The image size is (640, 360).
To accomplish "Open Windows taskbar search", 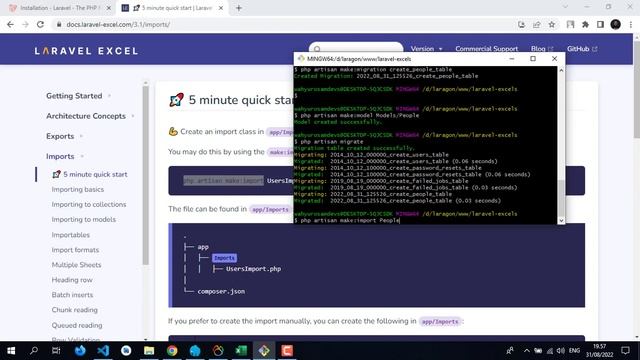I will coord(34,351).
